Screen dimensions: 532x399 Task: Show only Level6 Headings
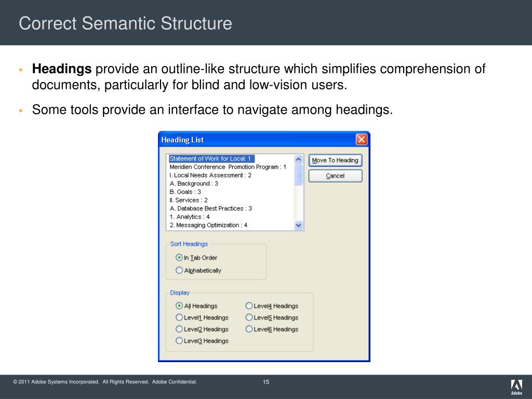click(x=249, y=329)
